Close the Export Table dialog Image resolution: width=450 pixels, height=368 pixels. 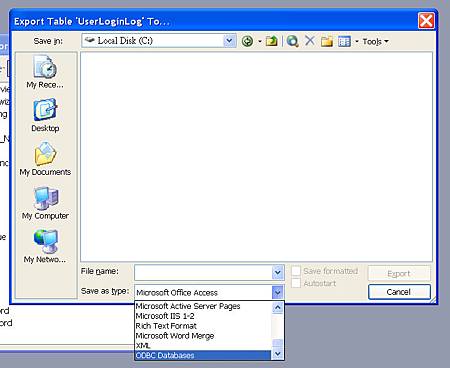[426, 21]
